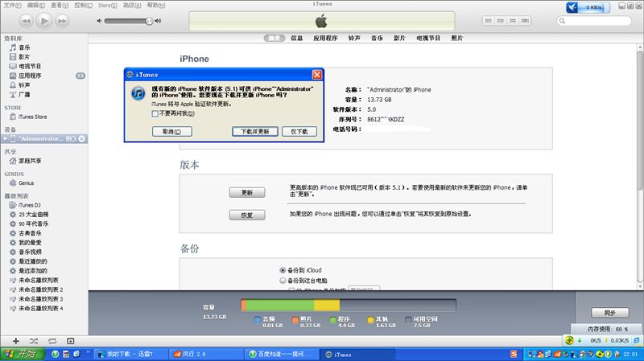This screenshot has width=644, height=361.
Task: Select 铃声 in the sidebar library
Action: tap(24, 84)
